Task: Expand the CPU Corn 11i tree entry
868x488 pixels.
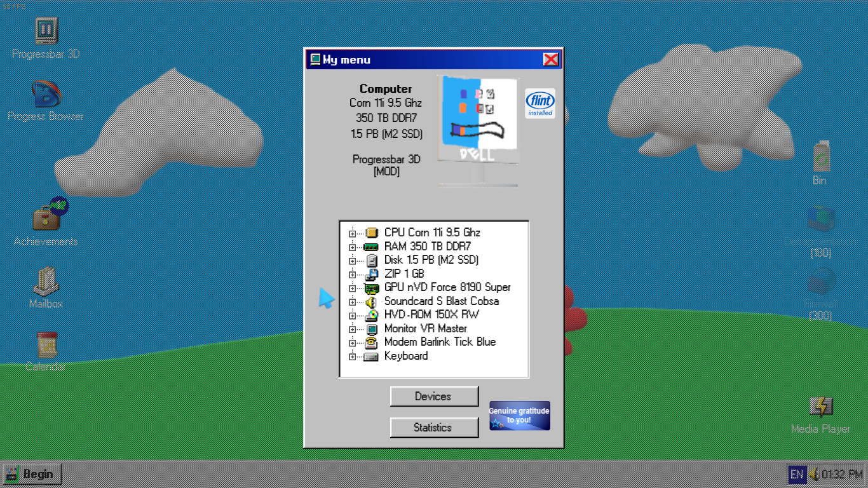Action: tap(352, 233)
